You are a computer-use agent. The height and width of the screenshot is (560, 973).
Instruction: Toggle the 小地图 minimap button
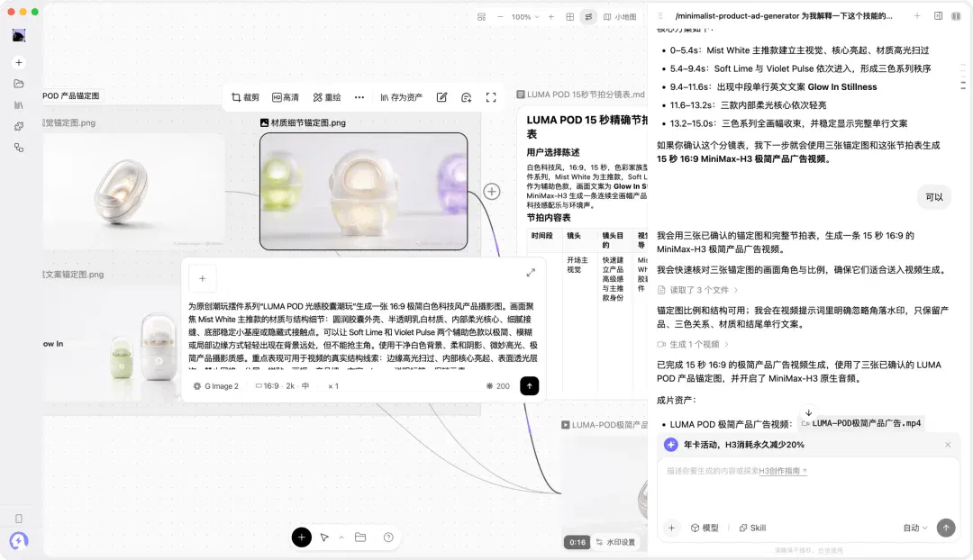click(x=620, y=17)
